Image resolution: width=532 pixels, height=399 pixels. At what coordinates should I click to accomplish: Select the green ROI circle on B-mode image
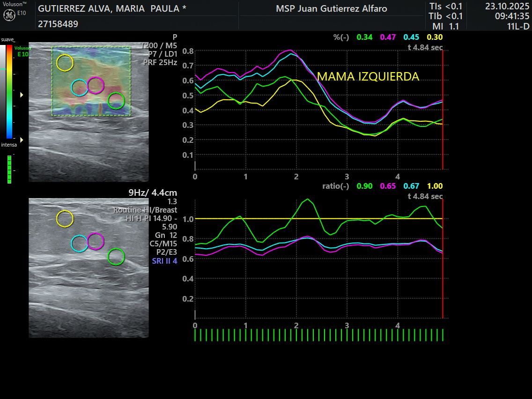(116, 257)
